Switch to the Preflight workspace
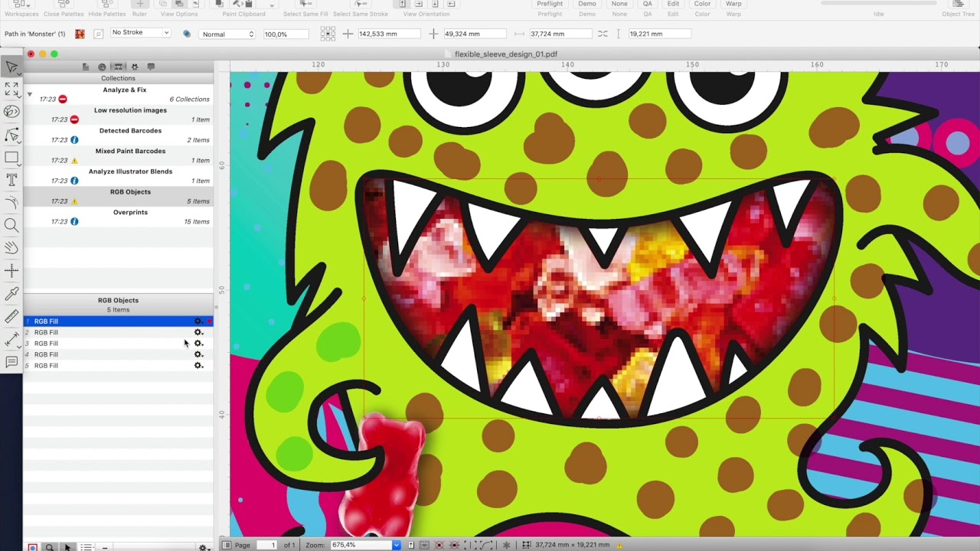Image resolution: width=980 pixels, height=551 pixels. tap(550, 4)
